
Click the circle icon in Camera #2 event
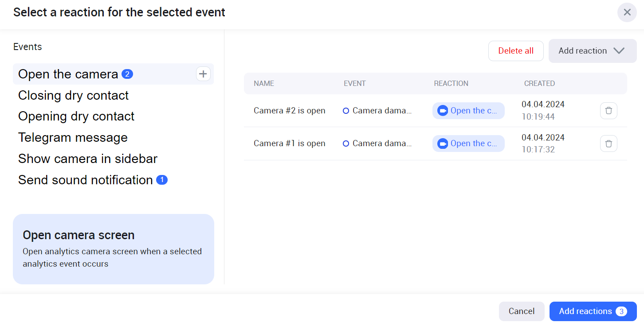[346, 111]
